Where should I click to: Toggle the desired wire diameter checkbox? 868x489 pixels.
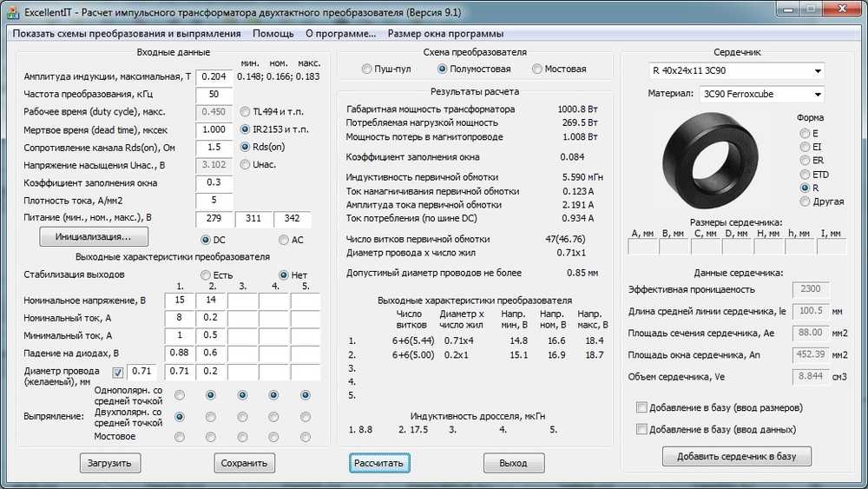117,372
